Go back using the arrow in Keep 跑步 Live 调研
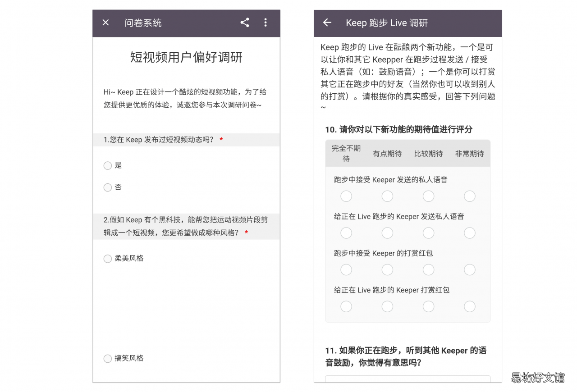The image size is (577, 392). [x=327, y=23]
